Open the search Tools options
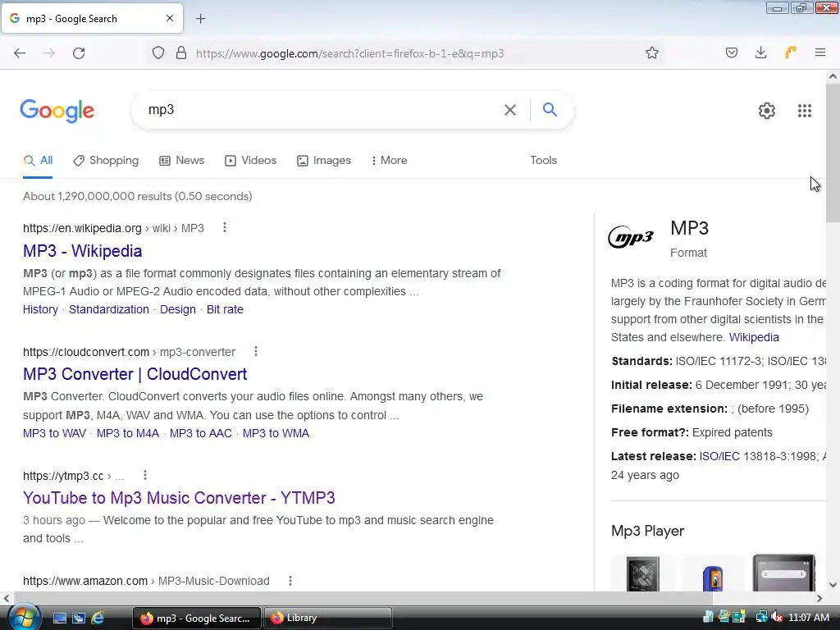This screenshot has height=630, width=840. click(x=543, y=160)
